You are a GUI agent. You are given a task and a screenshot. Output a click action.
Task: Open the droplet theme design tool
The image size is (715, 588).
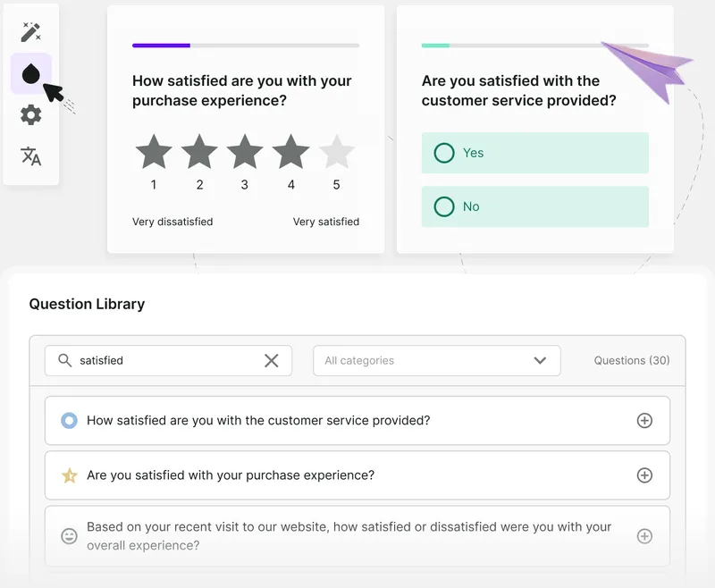coord(30,72)
